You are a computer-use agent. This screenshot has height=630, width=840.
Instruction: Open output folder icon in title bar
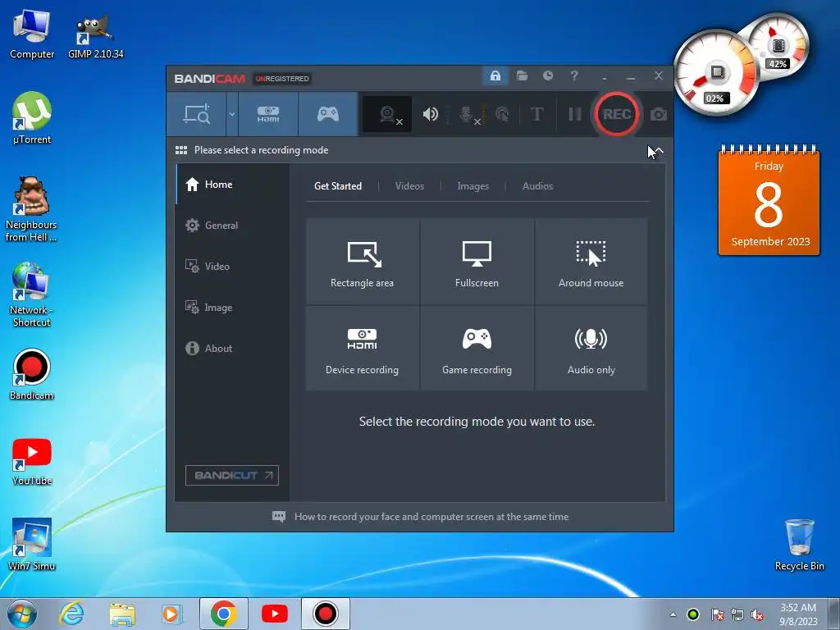[x=522, y=76]
